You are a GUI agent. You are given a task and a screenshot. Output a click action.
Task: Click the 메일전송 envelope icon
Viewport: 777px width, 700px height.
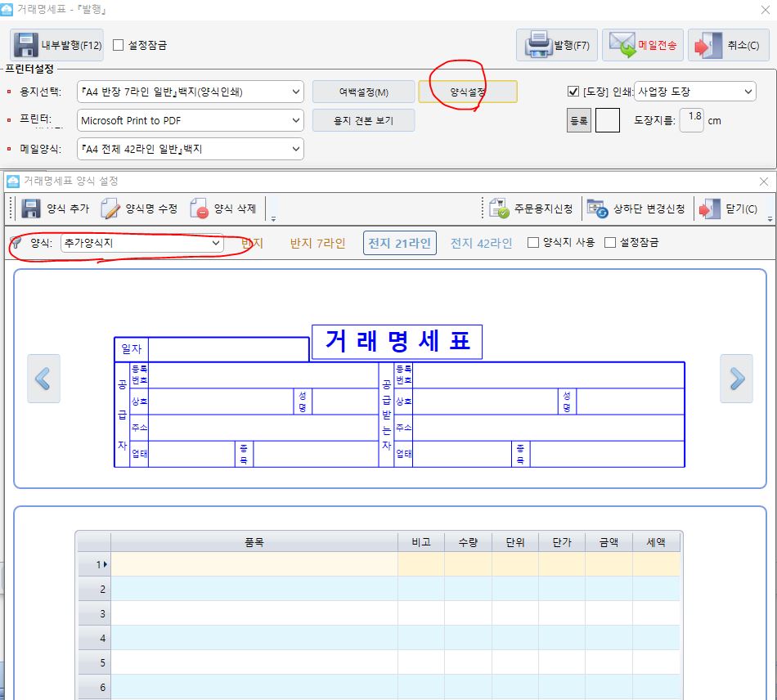(x=622, y=45)
